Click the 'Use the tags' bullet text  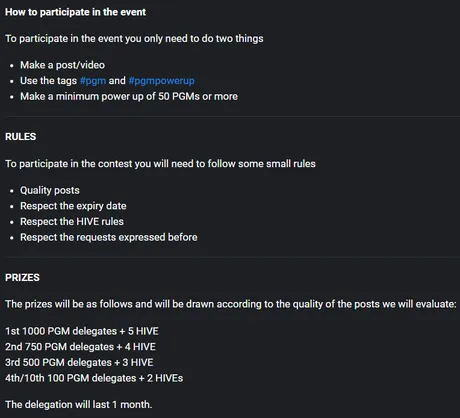107,81
